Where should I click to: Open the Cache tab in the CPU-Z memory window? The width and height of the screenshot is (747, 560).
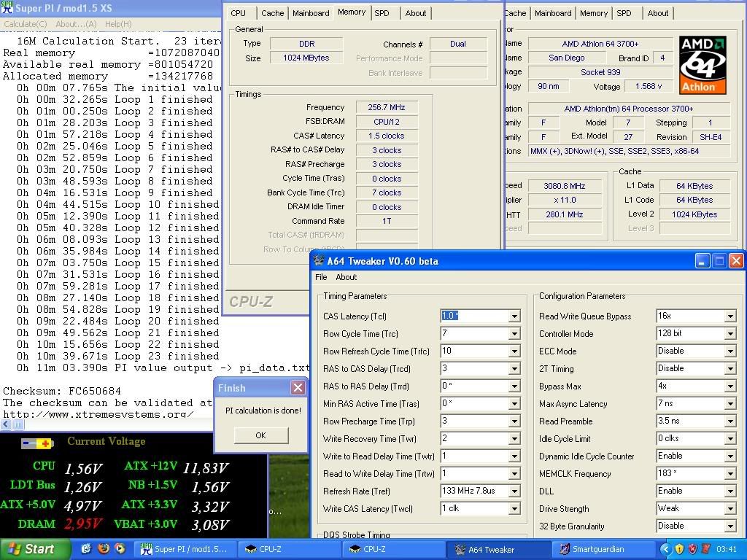click(273, 13)
